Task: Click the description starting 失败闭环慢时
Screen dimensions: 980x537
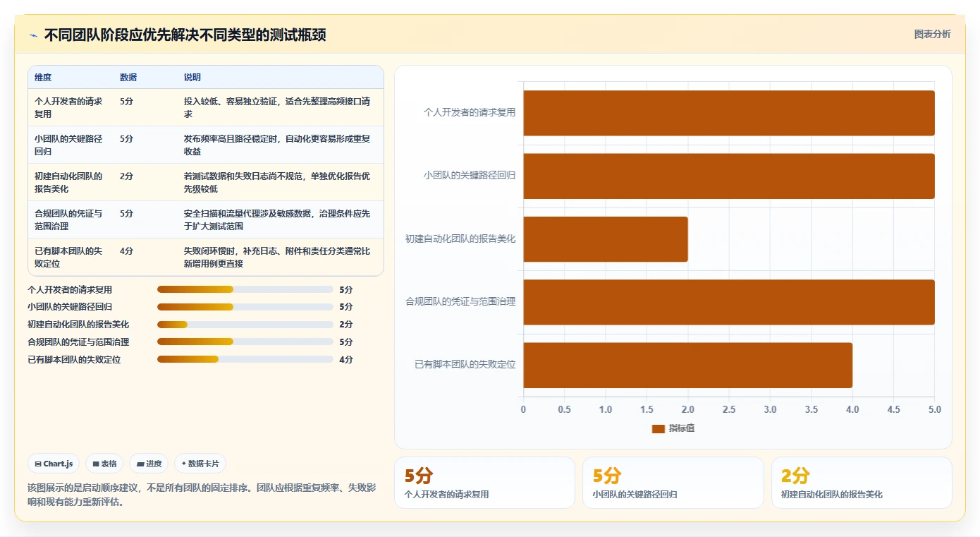Action: [277, 257]
